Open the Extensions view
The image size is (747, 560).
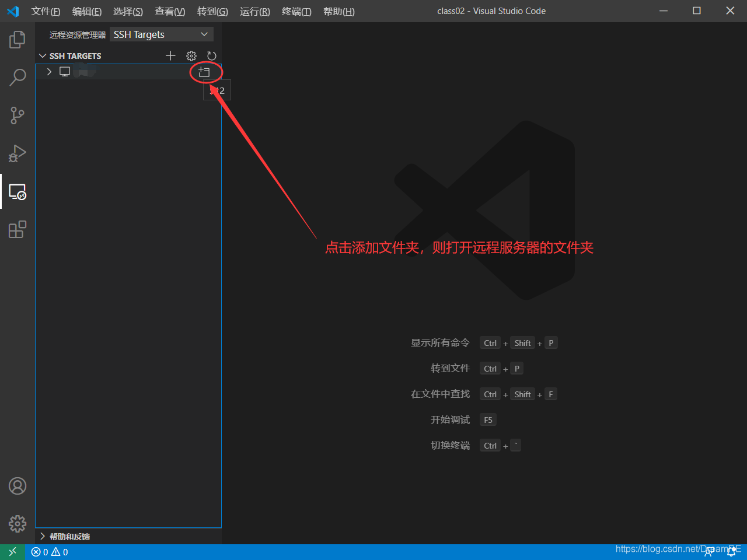click(x=18, y=229)
